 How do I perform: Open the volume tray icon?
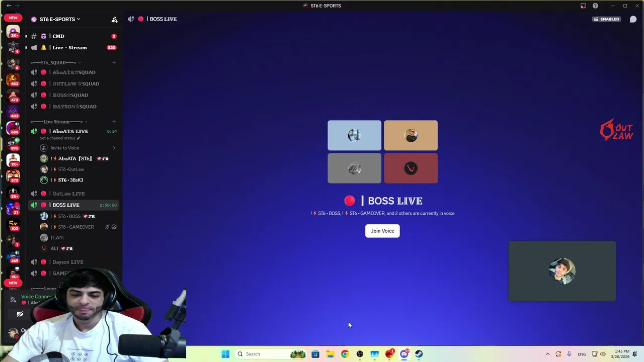point(603,354)
